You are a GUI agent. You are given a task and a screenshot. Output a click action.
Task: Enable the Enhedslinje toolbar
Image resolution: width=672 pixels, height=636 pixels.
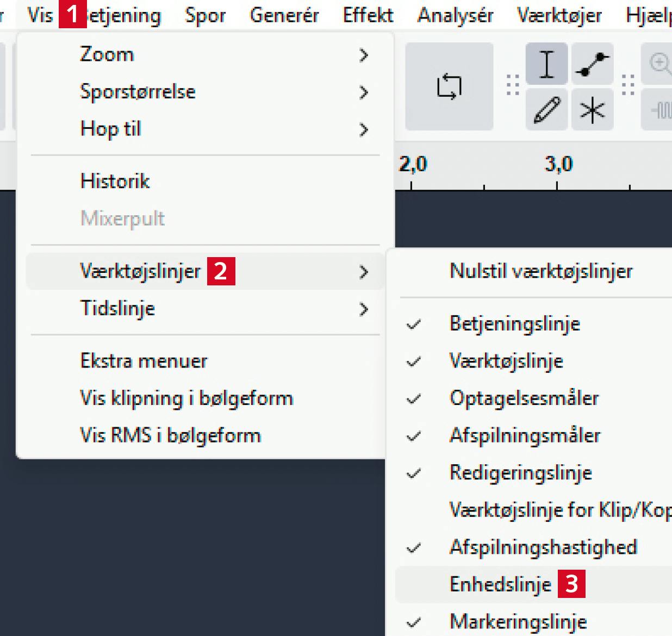click(x=500, y=584)
